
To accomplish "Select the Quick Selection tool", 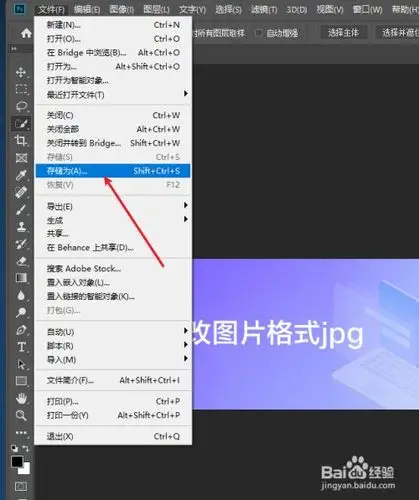I will (x=21, y=124).
